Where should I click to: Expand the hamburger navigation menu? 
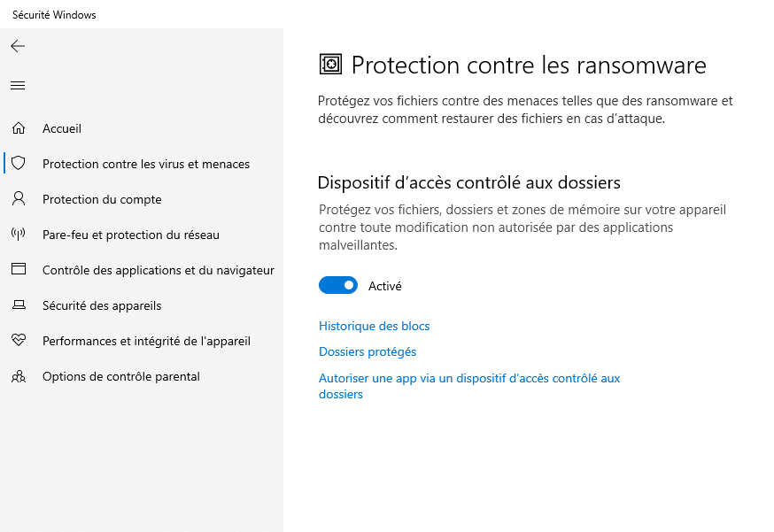(x=18, y=86)
